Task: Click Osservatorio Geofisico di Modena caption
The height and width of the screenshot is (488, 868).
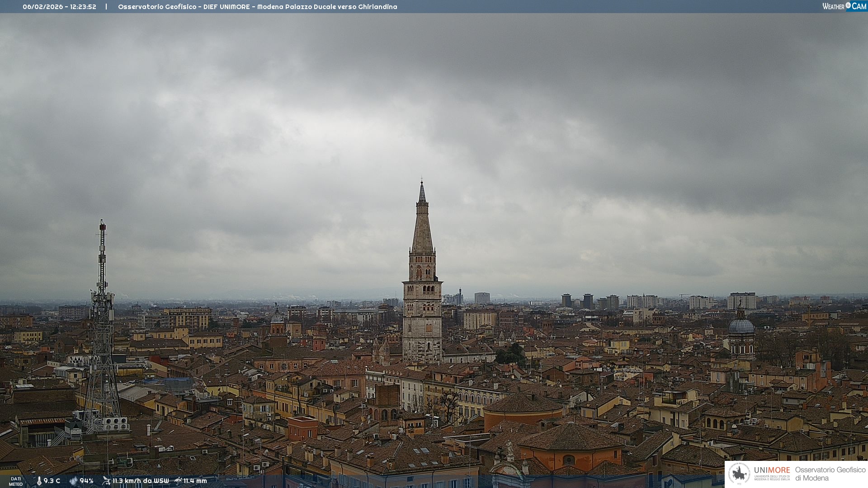Action: (830, 474)
